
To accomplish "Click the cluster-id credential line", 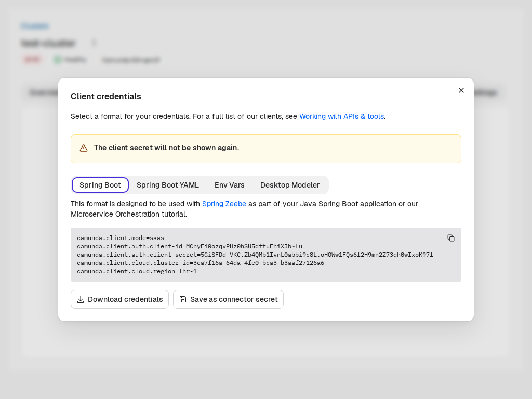I will pos(201,263).
